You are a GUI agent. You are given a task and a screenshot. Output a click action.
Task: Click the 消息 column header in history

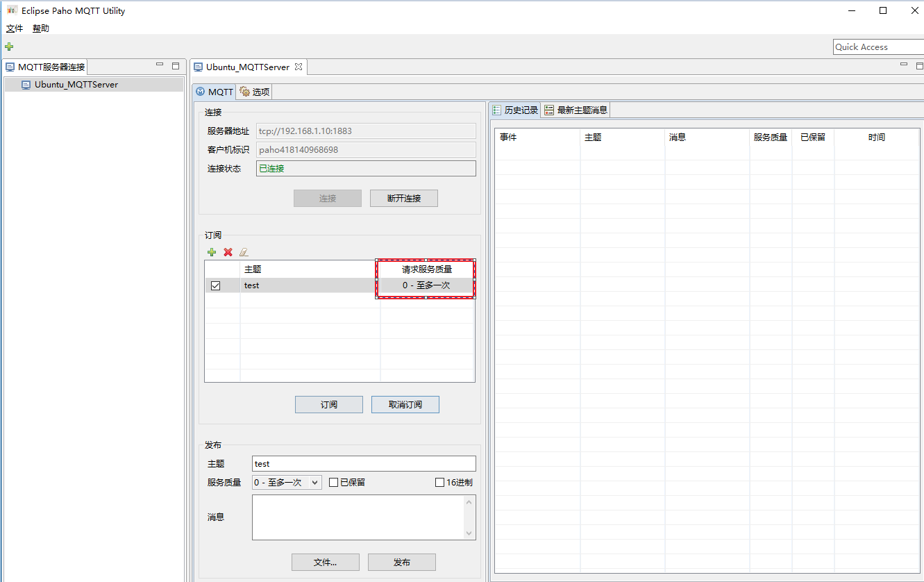707,138
